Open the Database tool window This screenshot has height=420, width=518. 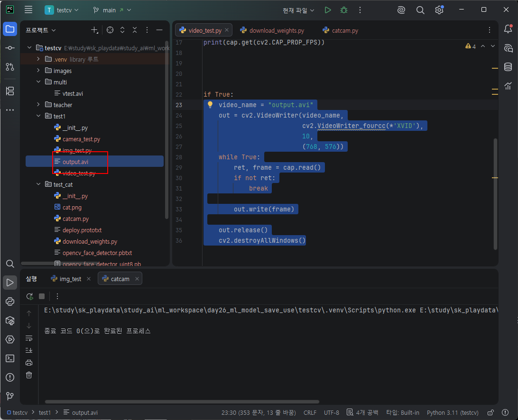[x=508, y=67]
